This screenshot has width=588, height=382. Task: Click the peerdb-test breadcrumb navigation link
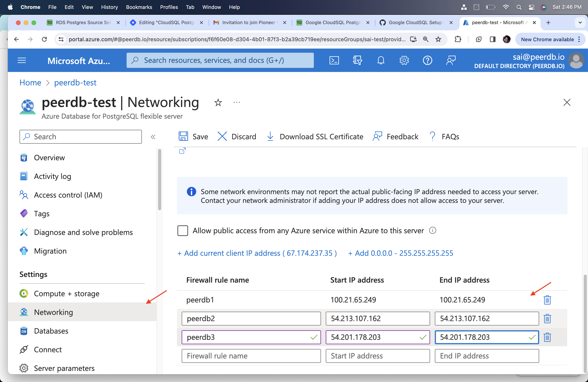(x=75, y=82)
